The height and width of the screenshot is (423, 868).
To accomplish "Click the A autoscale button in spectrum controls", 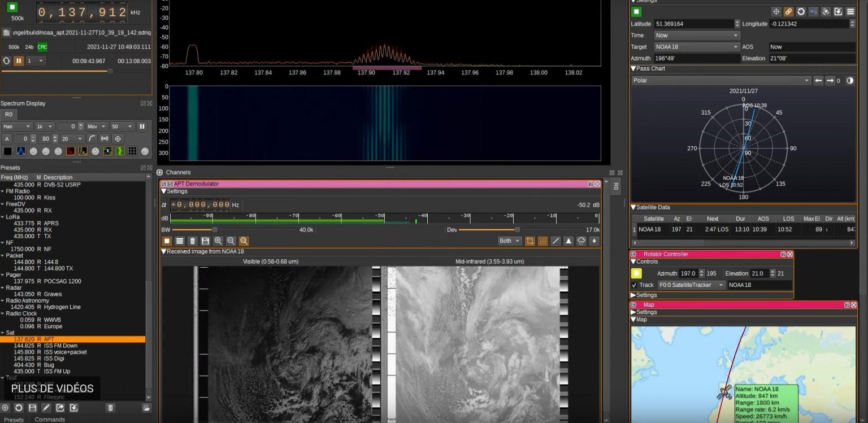I will (x=6, y=138).
